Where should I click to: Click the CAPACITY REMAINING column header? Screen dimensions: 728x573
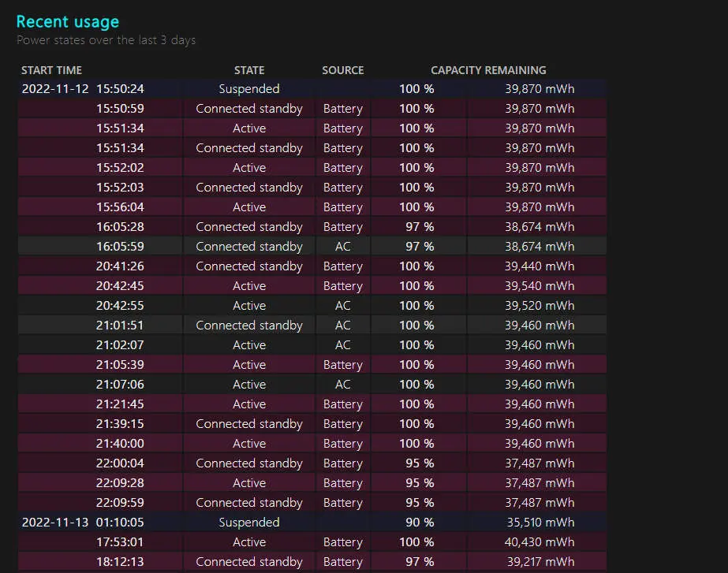(488, 70)
